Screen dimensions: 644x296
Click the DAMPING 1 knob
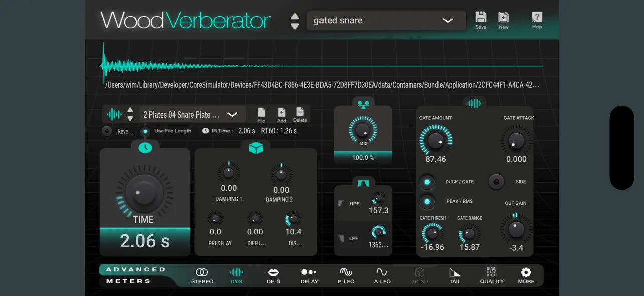coord(229,173)
